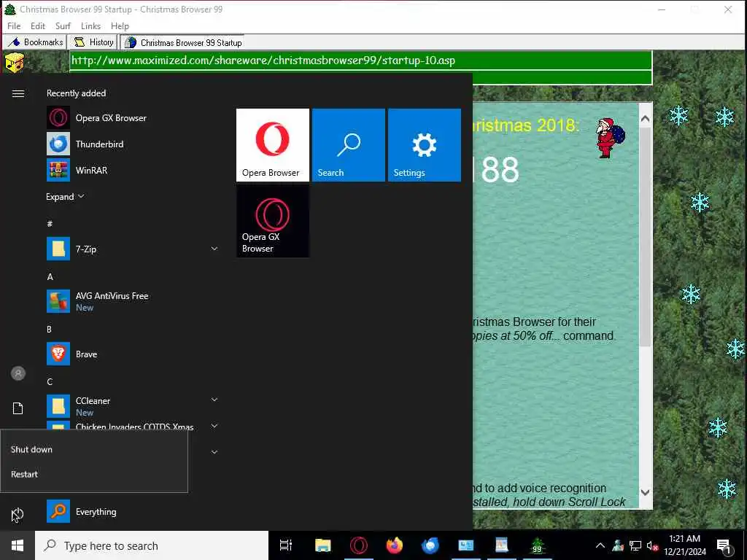747x560 pixels.
Task: Click the muted volume icon in tray
Action: click(653, 545)
